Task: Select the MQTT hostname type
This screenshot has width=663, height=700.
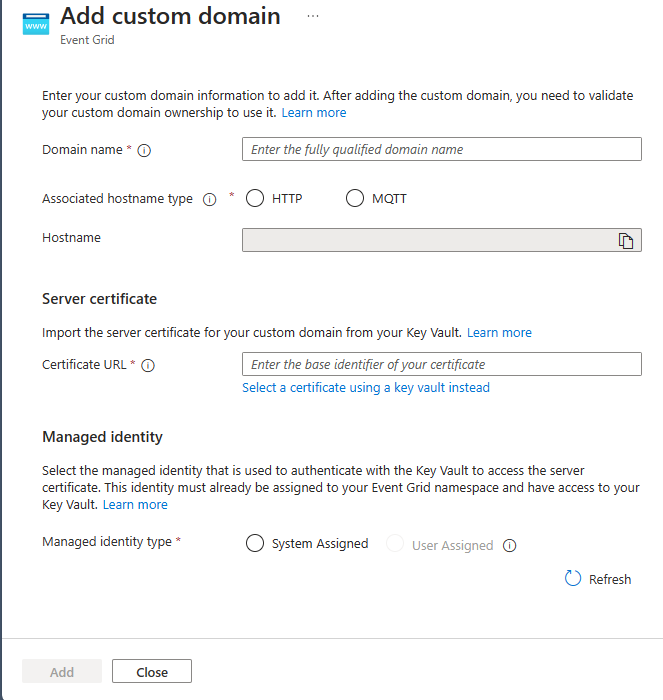Action: [355, 198]
